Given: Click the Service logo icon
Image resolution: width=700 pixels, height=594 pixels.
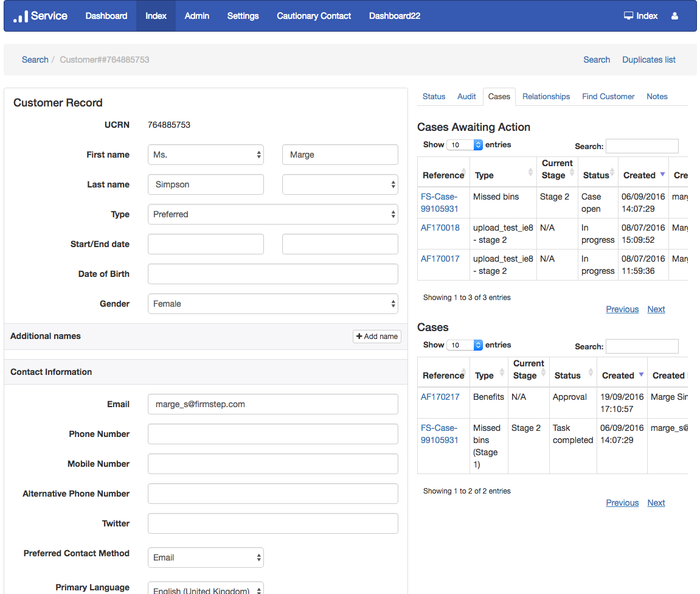Looking at the screenshot, I should 21,16.
